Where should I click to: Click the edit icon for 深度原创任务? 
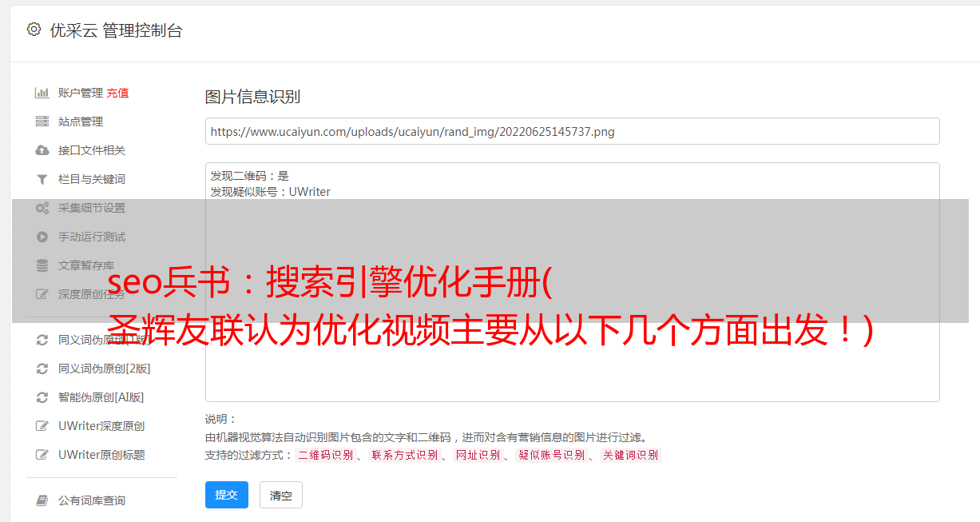click(x=42, y=294)
